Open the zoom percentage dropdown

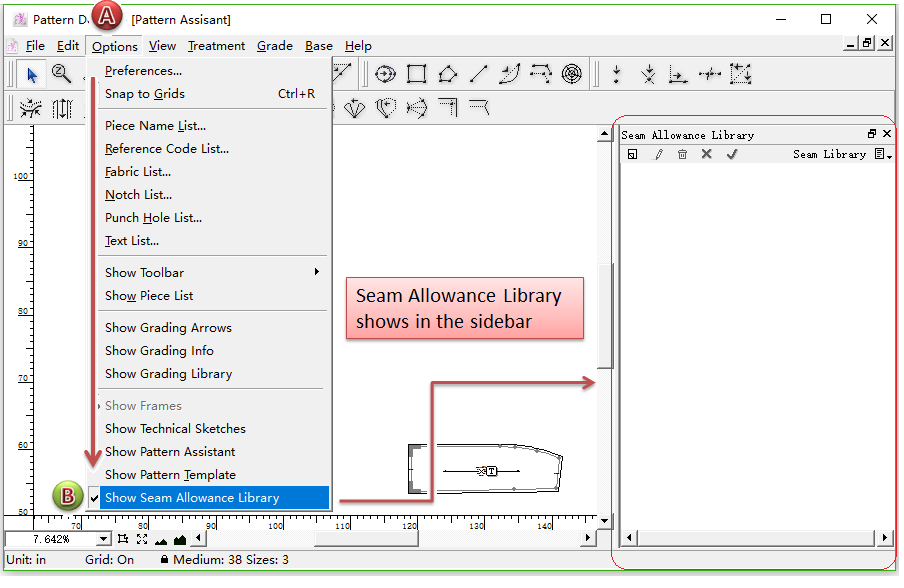[102, 540]
